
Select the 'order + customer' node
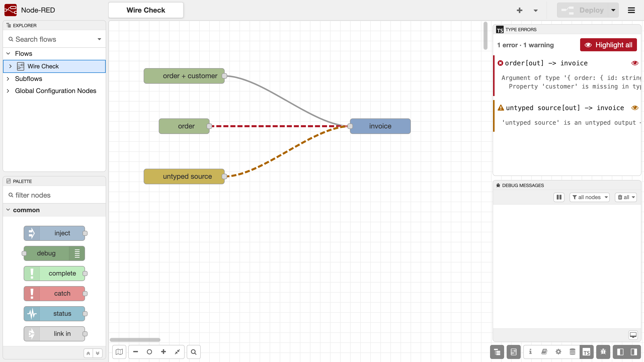[x=184, y=76]
